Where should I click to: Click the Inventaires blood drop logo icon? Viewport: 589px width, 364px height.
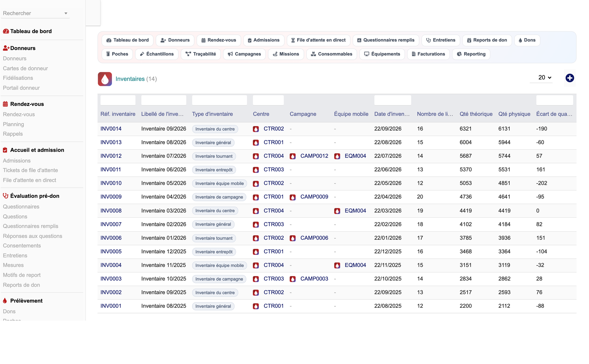point(105,79)
